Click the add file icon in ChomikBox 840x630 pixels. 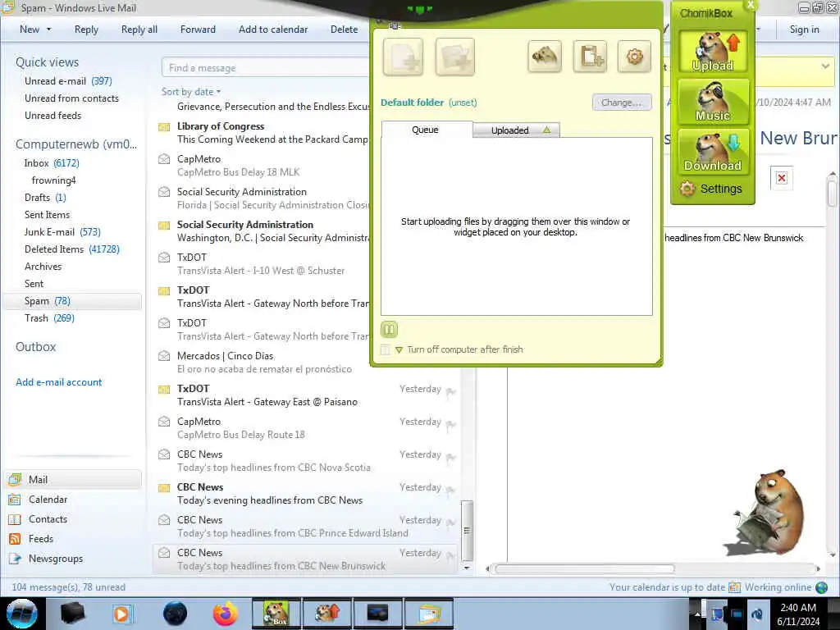pyautogui.click(x=403, y=57)
